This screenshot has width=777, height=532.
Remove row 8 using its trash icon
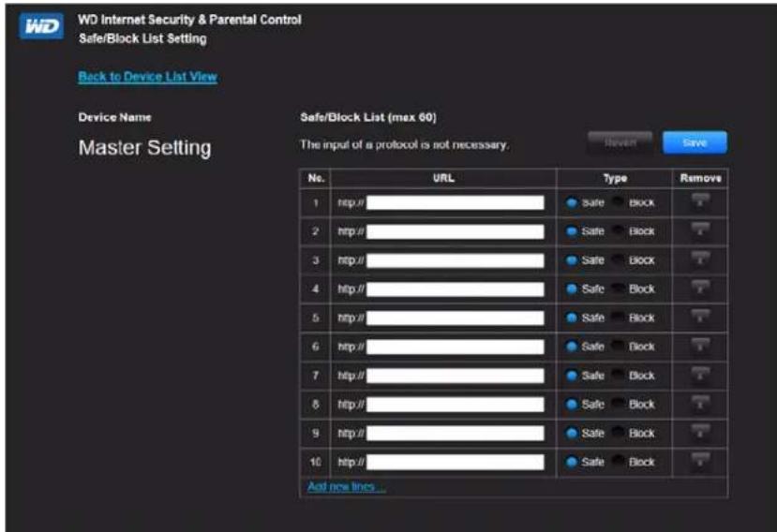[700, 404]
